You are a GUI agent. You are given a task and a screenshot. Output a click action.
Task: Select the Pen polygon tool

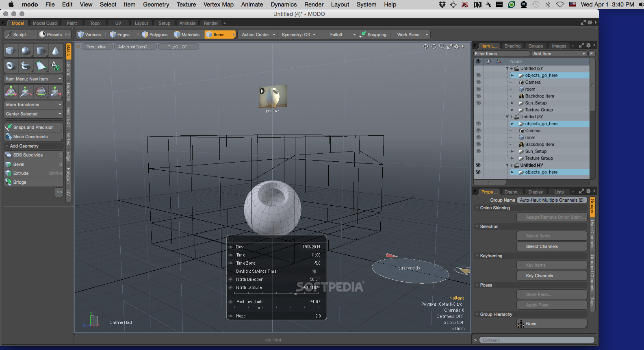tap(41, 65)
